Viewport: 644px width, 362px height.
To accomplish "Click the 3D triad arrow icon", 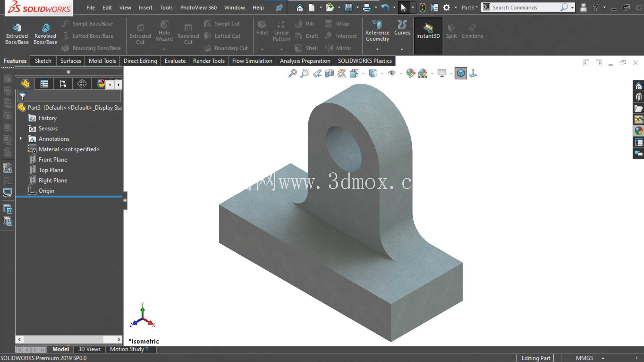I will point(473,73).
